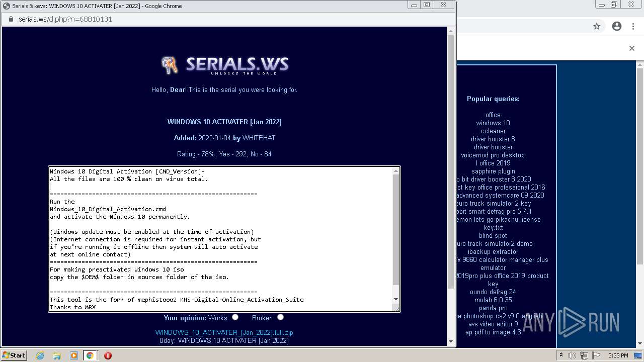Open popular query 'avs video editor 9'
Screen dimensions: 644x362
[x=493, y=324]
